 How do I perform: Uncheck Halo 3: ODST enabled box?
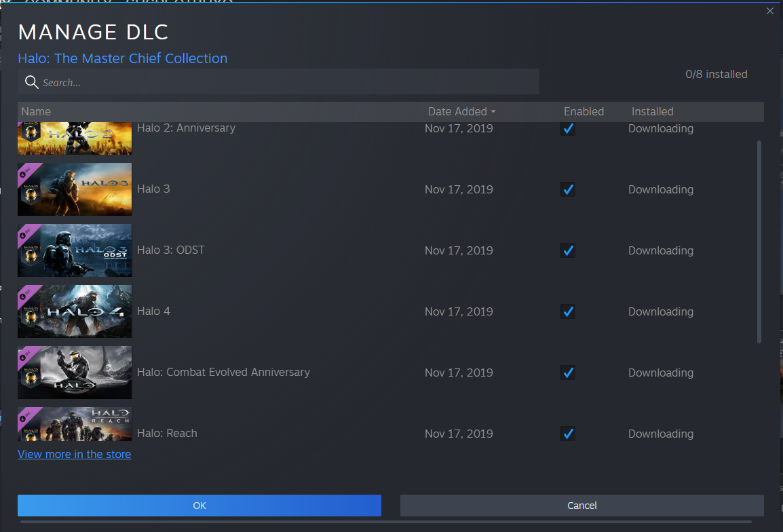[568, 250]
